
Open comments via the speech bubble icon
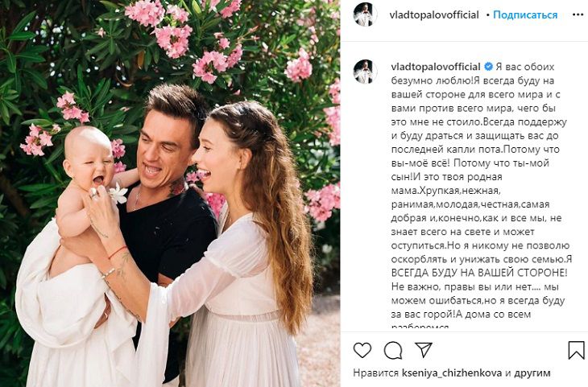pos(393,351)
